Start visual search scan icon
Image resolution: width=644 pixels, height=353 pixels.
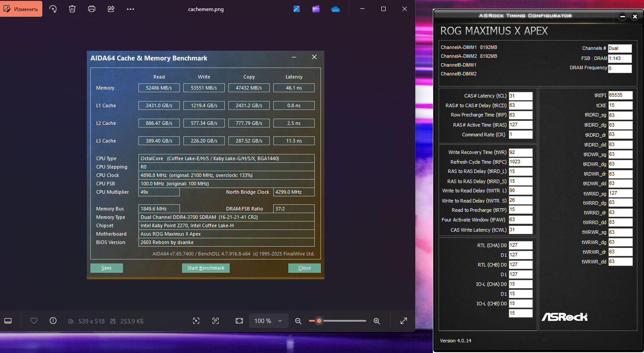pyautogui.click(x=196, y=321)
